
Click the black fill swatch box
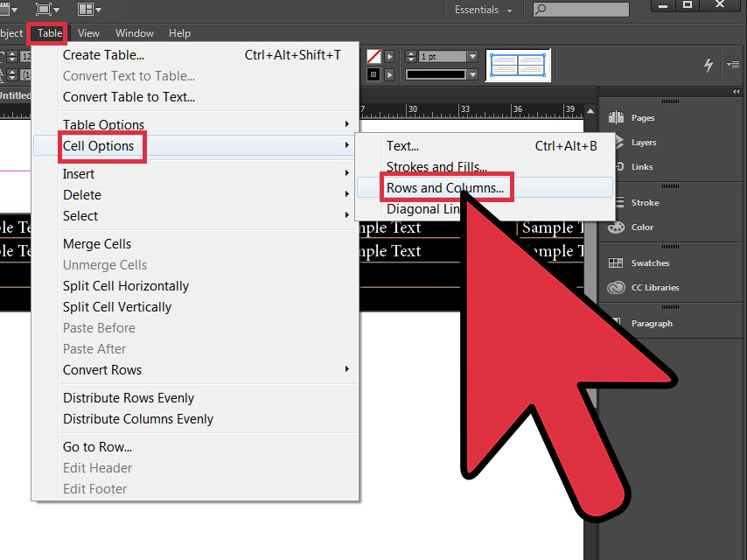[373, 75]
